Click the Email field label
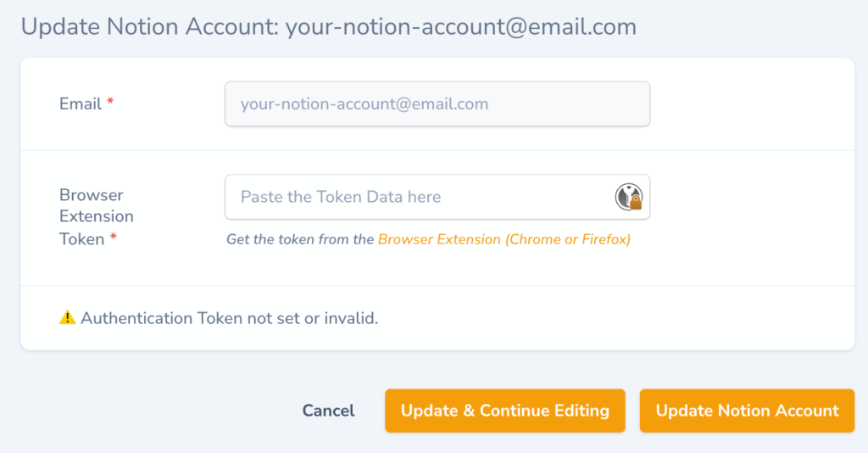 pyautogui.click(x=81, y=103)
